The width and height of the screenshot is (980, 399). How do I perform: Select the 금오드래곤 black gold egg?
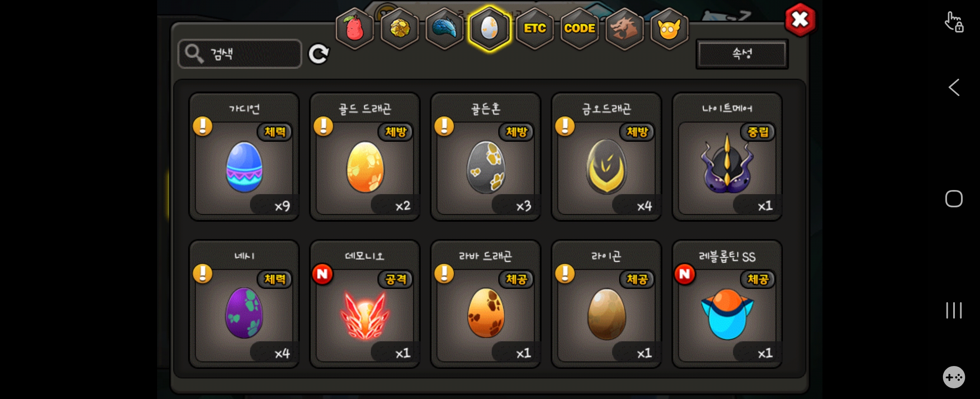(x=606, y=157)
